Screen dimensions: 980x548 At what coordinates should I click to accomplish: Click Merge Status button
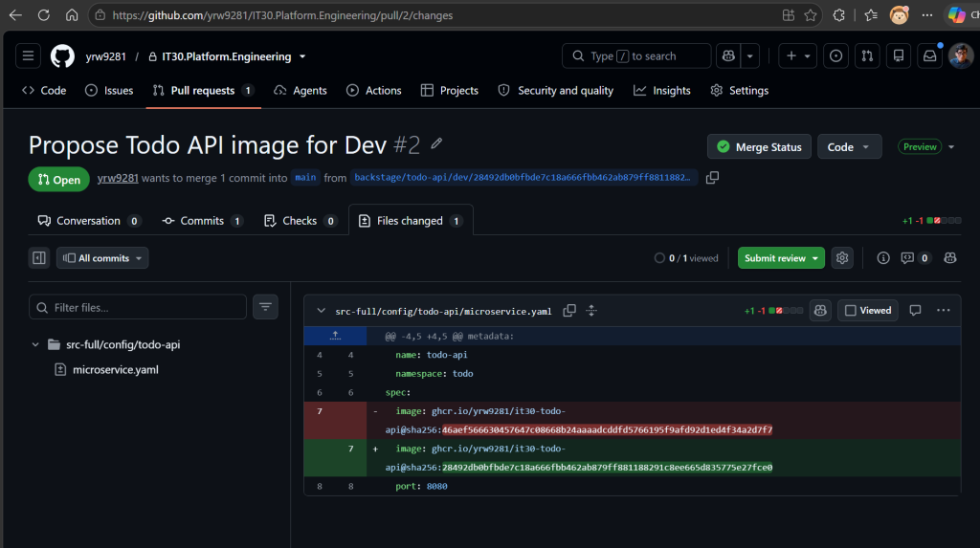(x=759, y=147)
